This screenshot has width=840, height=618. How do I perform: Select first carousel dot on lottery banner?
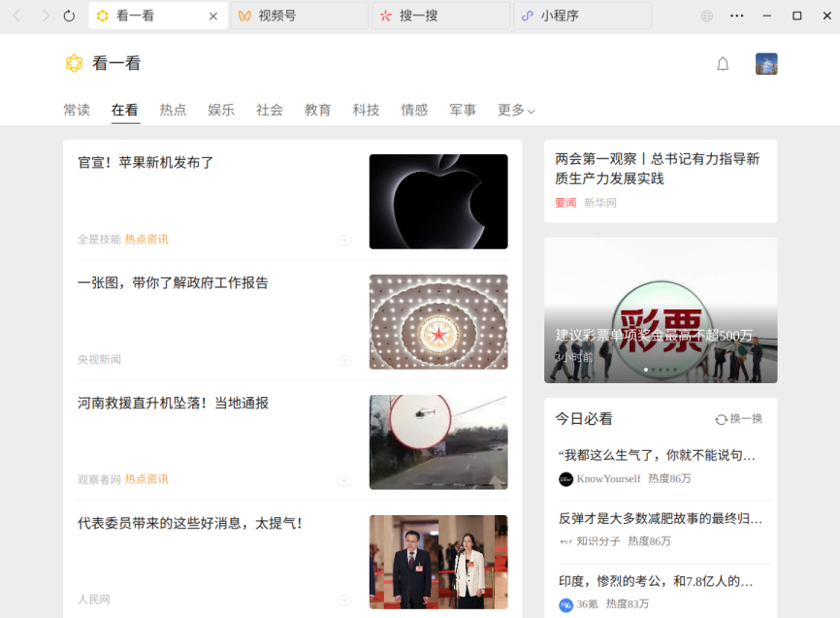646,370
